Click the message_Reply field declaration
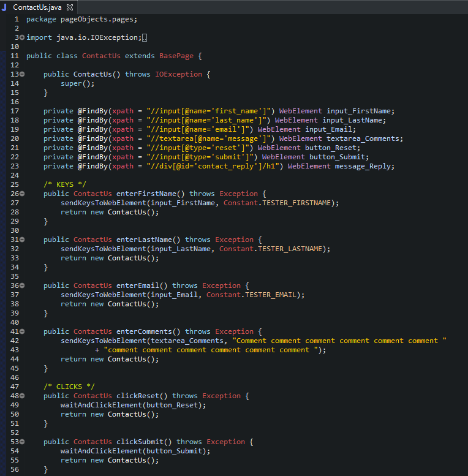Screen dimensions: 468x476 click(363, 167)
